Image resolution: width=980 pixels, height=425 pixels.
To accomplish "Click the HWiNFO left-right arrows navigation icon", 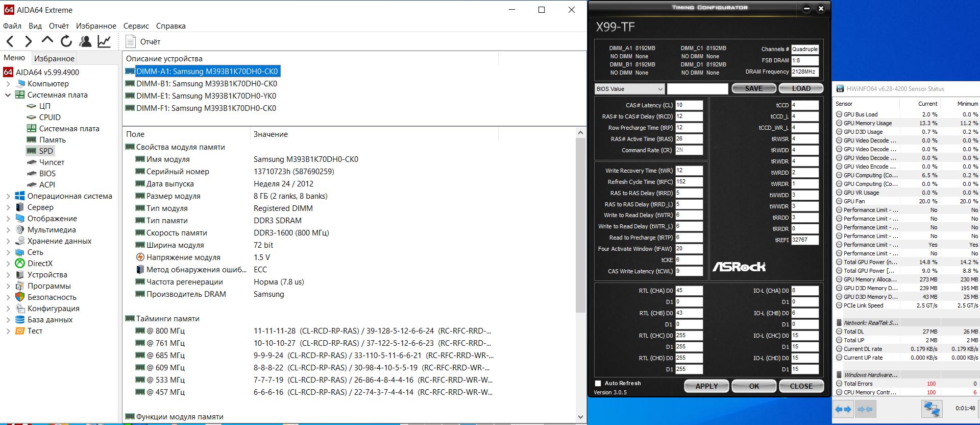I will pos(843,409).
